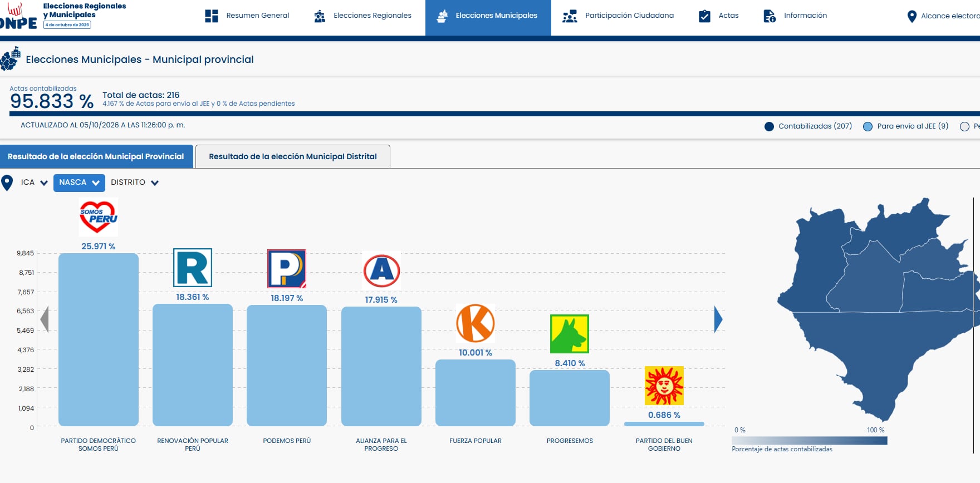Expand the ICA department dropdown

(x=34, y=183)
